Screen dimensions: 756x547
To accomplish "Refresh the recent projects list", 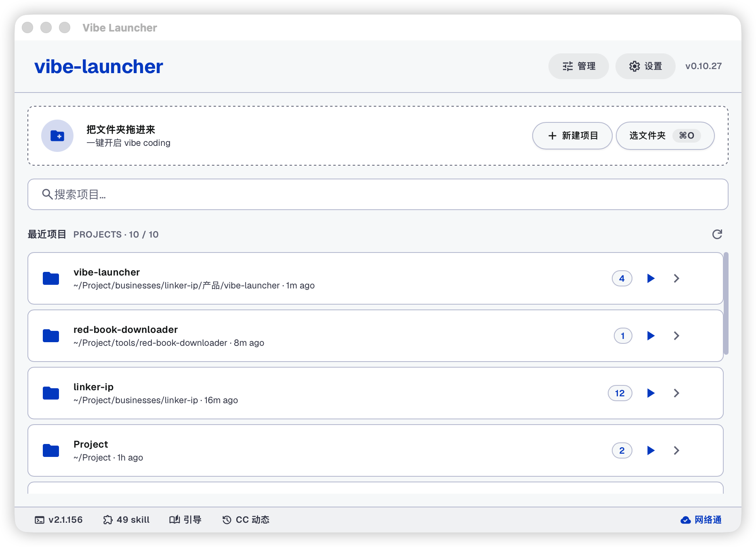I will pyautogui.click(x=717, y=234).
